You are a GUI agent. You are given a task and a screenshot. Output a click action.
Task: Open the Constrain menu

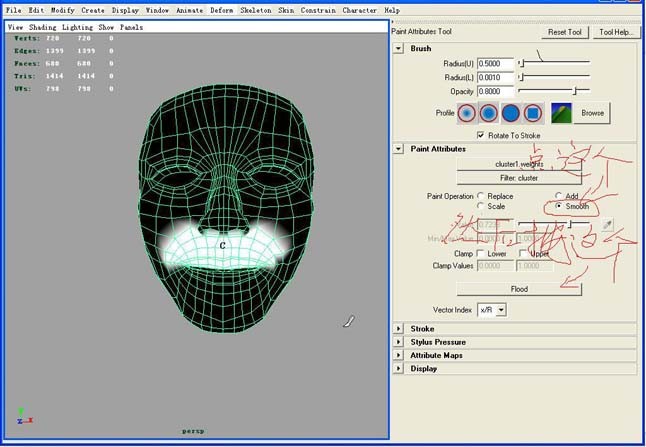(318, 10)
